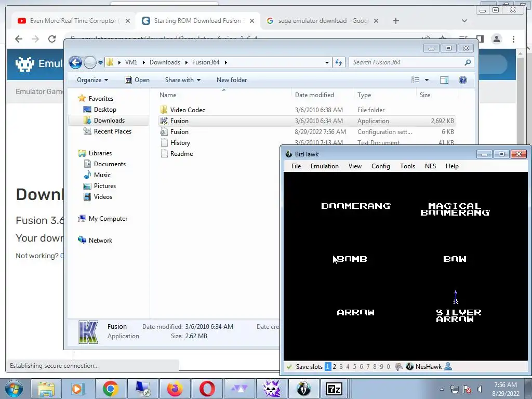Open a new Chrome tab with the plus button
Viewport: 532px width, 399px height.
pos(395,21)
